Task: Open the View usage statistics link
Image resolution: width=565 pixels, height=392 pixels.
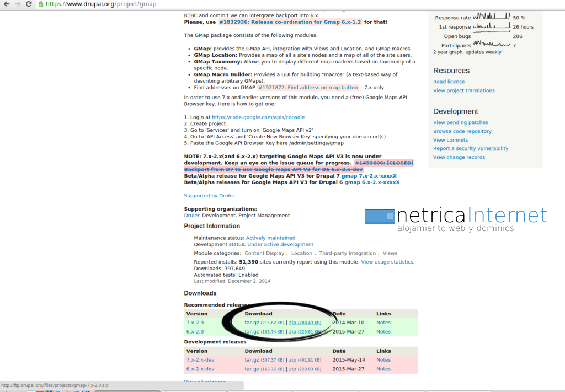Action: pos(387,262)
